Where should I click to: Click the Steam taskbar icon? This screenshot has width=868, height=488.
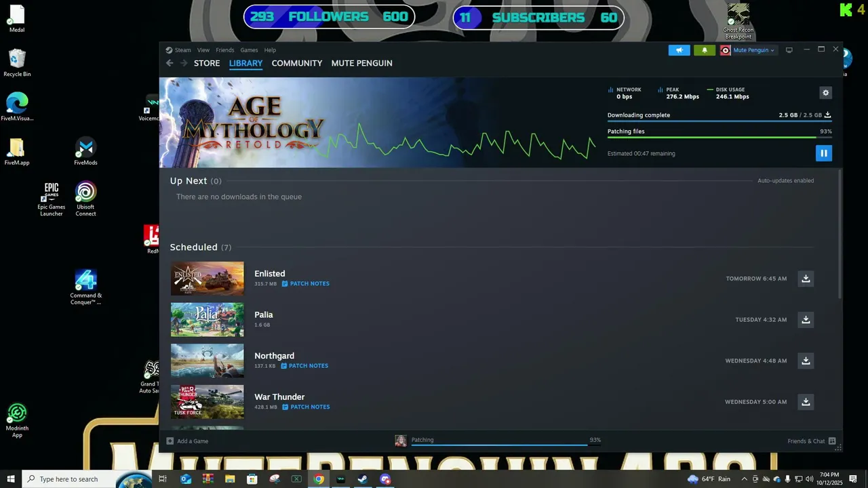point(363,479)
